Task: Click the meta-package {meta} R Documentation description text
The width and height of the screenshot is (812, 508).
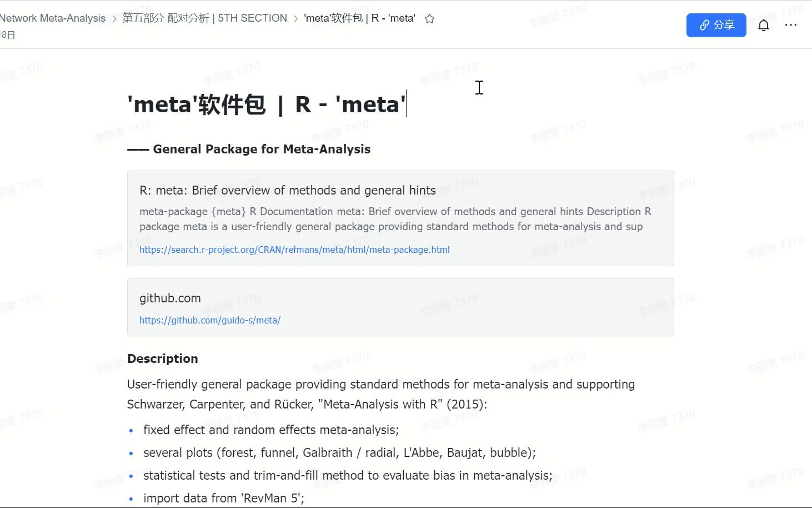Action: (395, 219)
